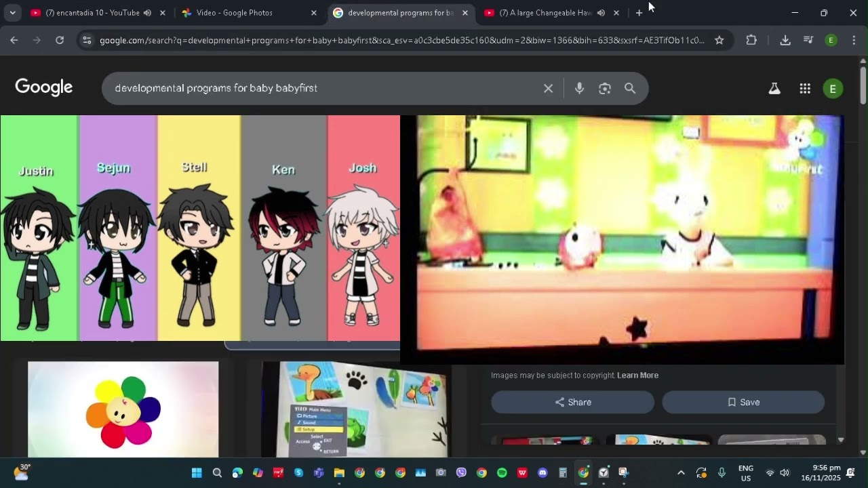Close the developmental programs search tab
The width and height of the screenshot is (868, 488).
465,13
